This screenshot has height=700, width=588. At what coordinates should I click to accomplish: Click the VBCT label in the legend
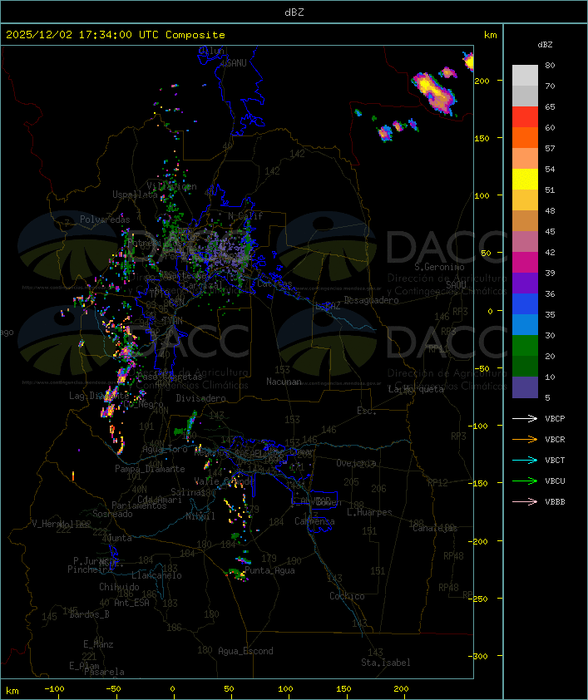[x=555, y=461]
